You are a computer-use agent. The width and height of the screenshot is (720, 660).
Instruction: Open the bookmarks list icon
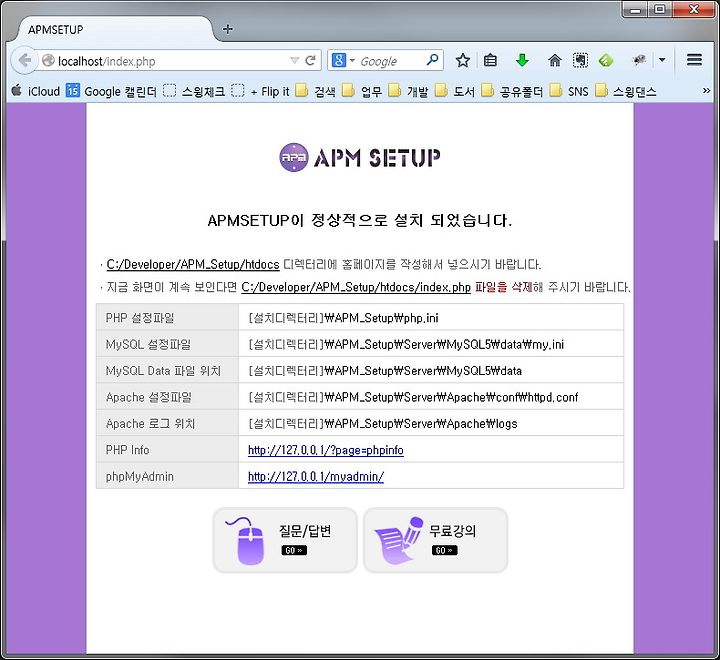pyautogui.click(x=490, y=60)
